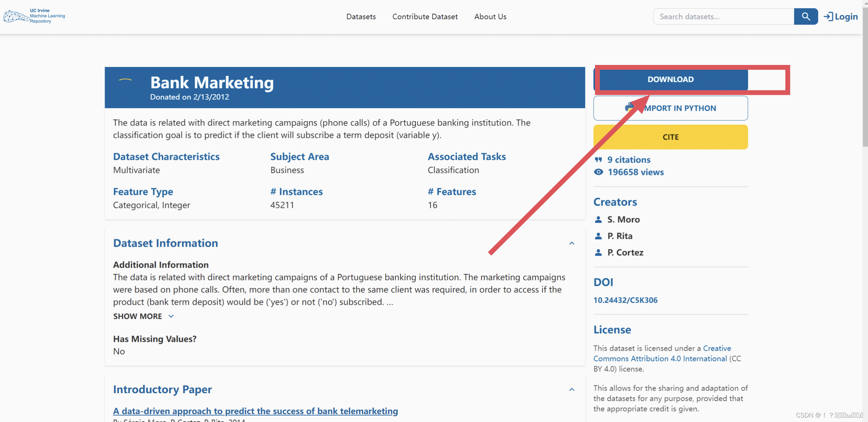Download the Bank Marketing dataset
Screen dimensions: 868x422
click(670, 79)
